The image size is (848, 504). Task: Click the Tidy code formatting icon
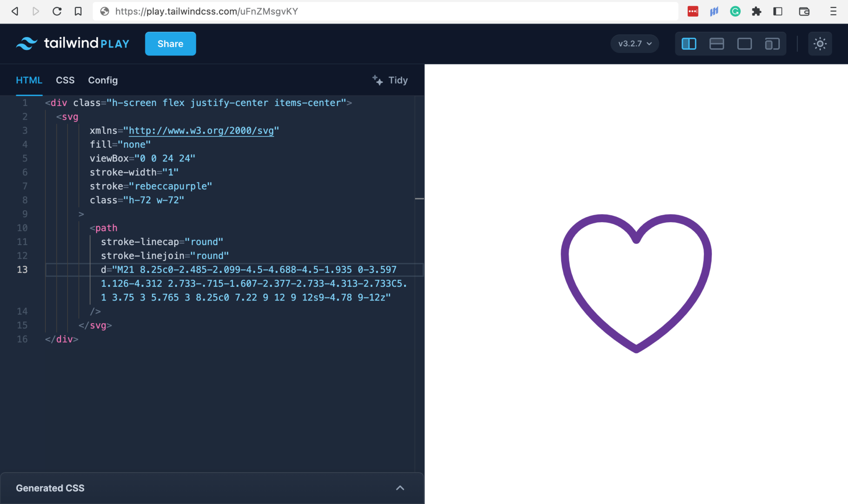[378, 80]
